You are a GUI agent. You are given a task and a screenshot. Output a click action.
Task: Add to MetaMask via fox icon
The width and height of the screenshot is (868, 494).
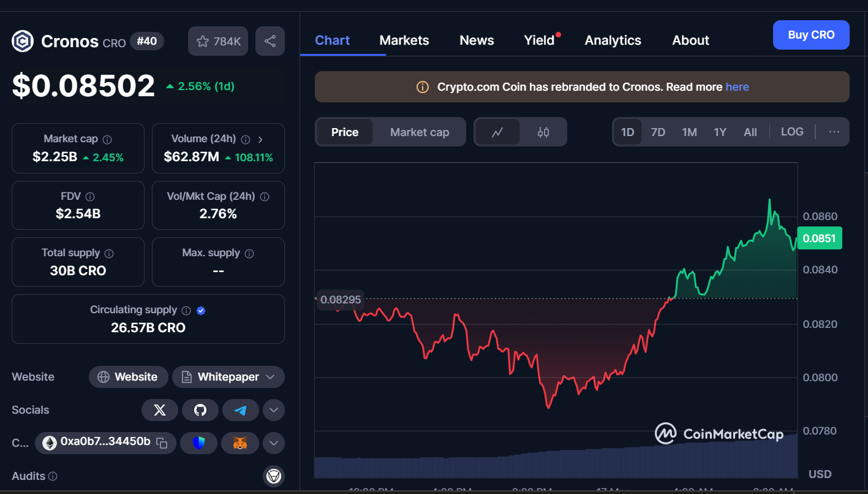pos(240,443)
